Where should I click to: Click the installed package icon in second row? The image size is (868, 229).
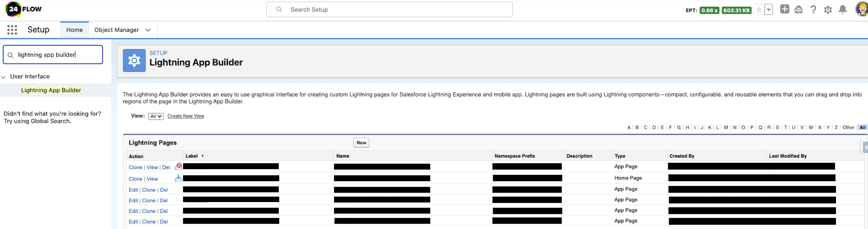(x=178, y=178)
